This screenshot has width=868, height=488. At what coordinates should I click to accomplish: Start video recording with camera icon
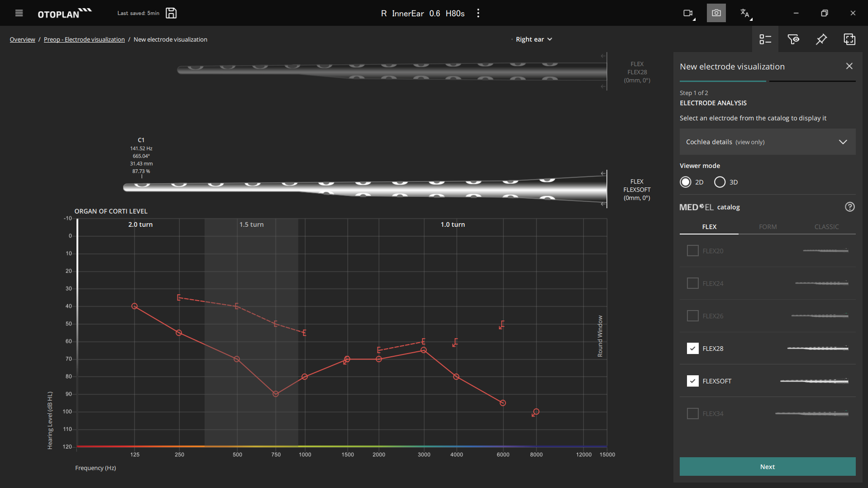[688, 13]
